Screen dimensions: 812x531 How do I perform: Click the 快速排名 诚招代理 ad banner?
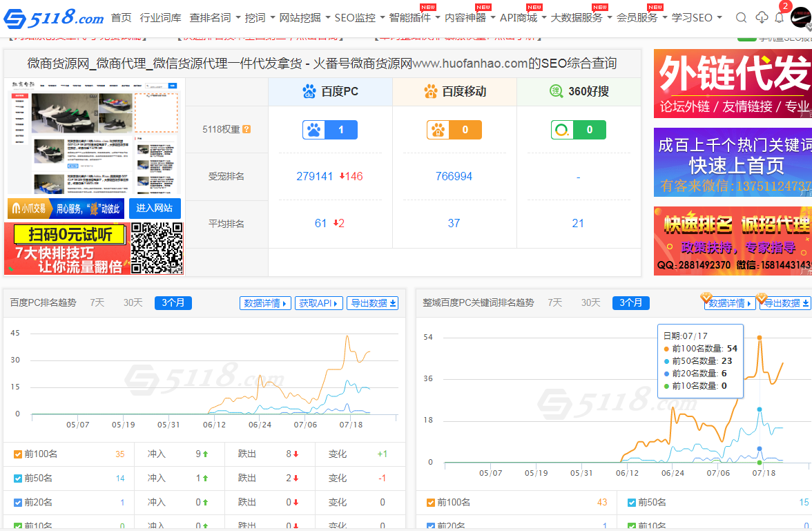click(x=733, y=241)
